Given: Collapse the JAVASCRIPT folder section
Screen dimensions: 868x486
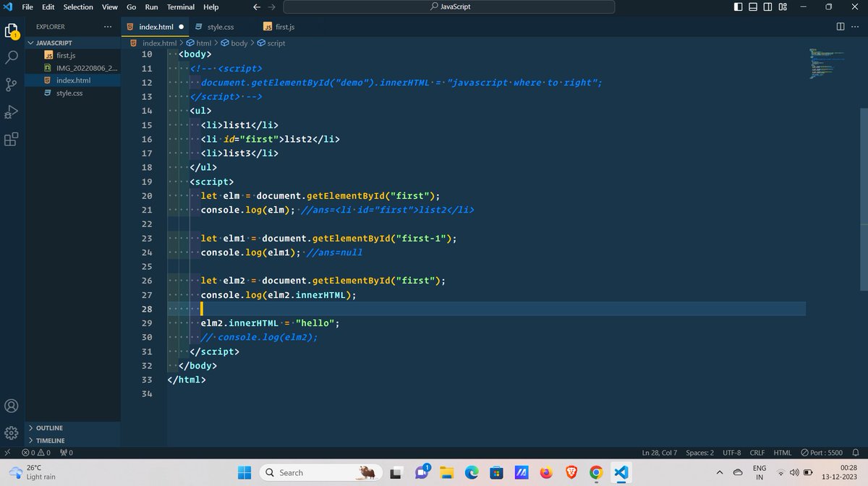Looking at the screenshot, I should coord(72,43).
